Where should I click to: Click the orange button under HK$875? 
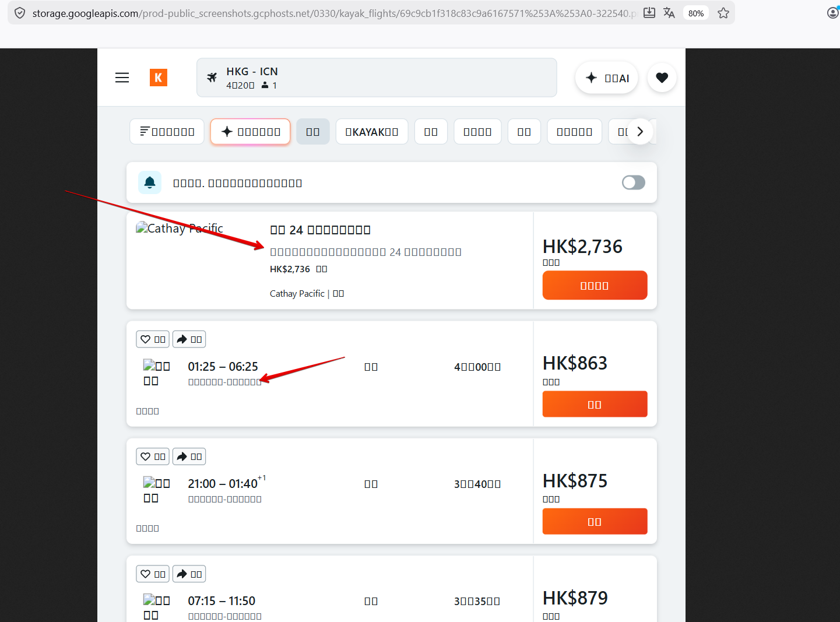(x=595, y=521)
